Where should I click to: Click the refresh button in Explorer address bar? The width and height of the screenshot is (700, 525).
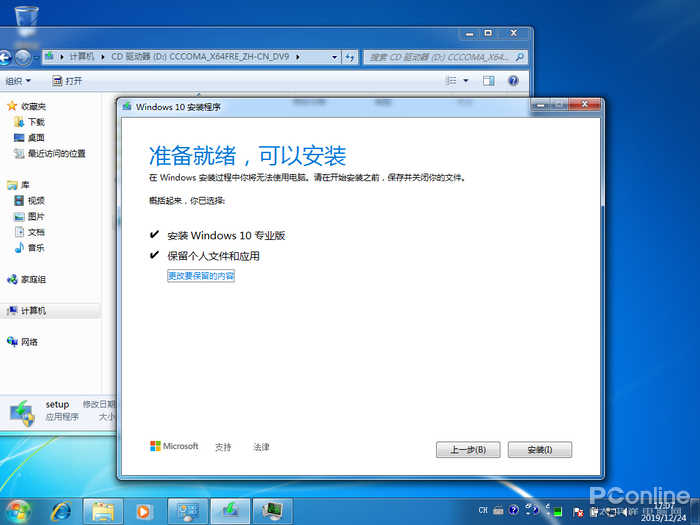pos(350,57)
